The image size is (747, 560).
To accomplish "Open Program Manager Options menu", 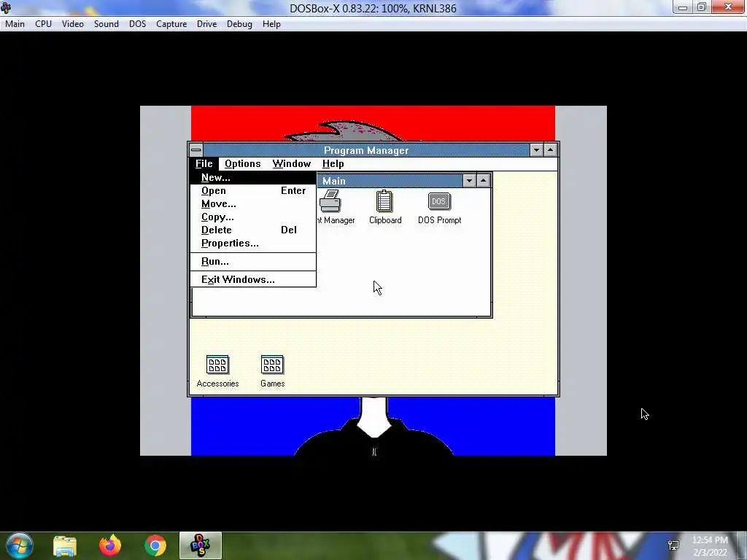I will click(x=242, y=164).
